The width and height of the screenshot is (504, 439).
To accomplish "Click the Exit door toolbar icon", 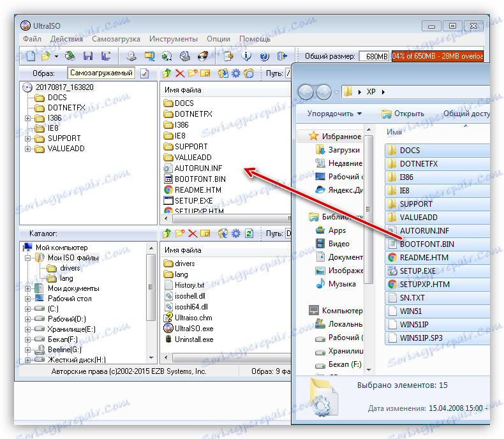I will (x=282, y=56).
